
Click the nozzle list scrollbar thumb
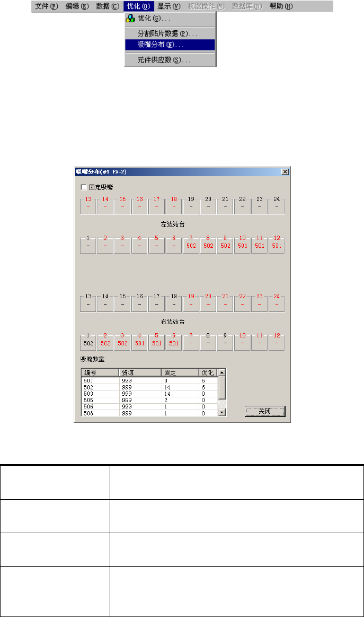tap(221, 388)
